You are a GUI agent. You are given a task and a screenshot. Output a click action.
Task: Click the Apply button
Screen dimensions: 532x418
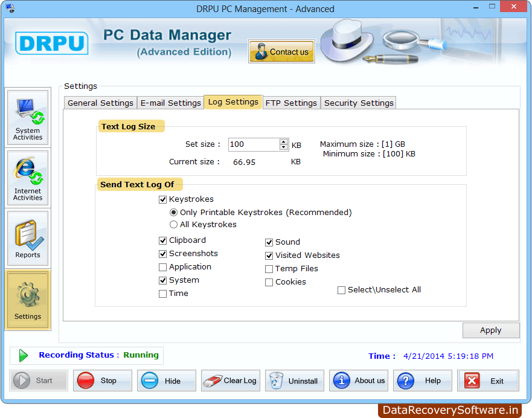tap(490, 330)
